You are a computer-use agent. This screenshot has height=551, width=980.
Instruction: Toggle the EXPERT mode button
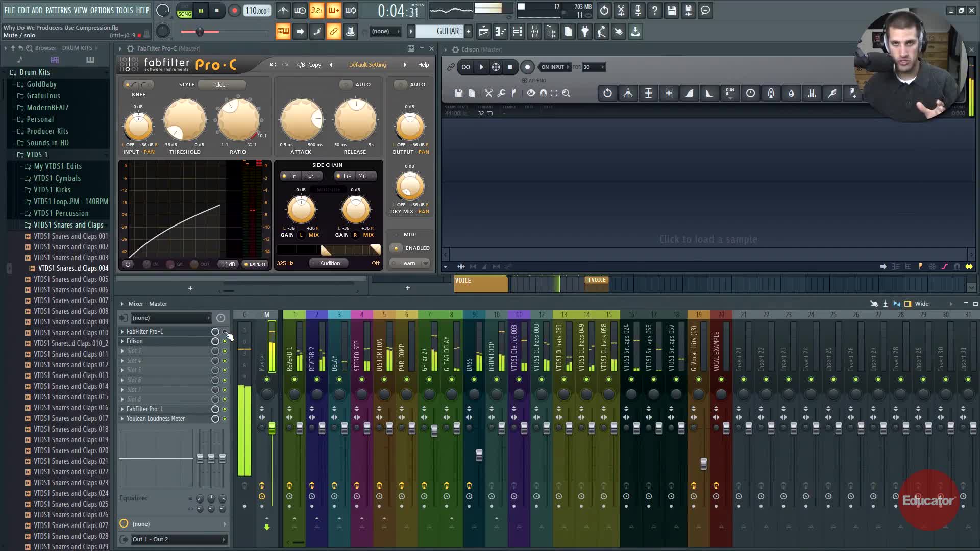tap(255, 264)
